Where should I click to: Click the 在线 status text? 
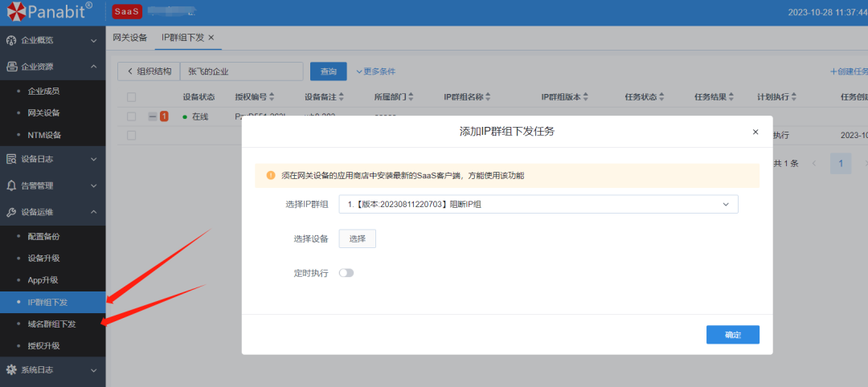[x=200, y=116]
